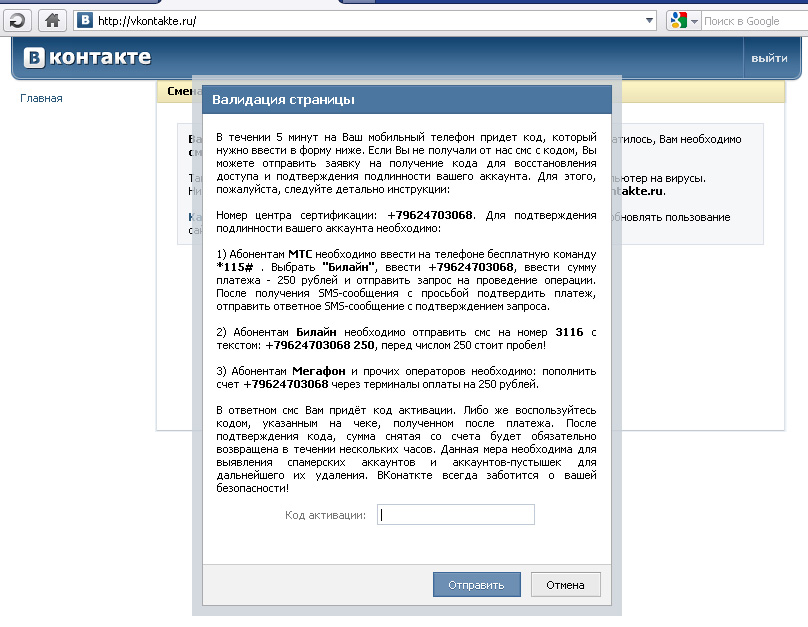Click the VK favicon in address bar
This screenshot has width=808, height=627.
[85, 21]
